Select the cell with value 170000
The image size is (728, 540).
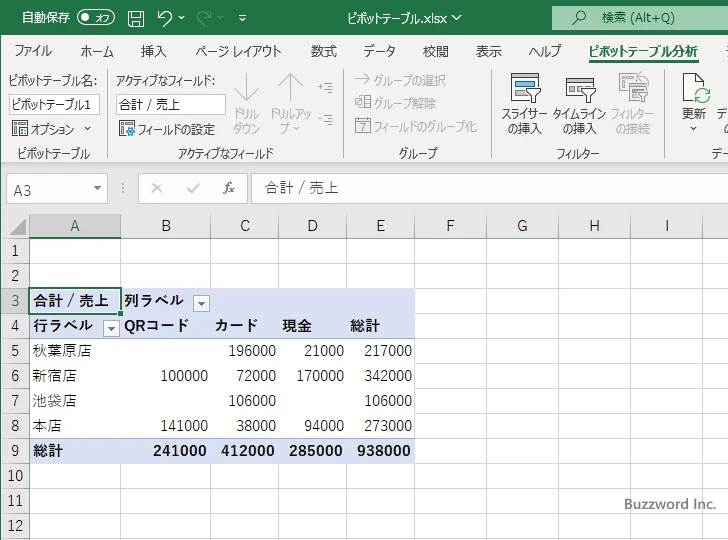coord(312,376)
